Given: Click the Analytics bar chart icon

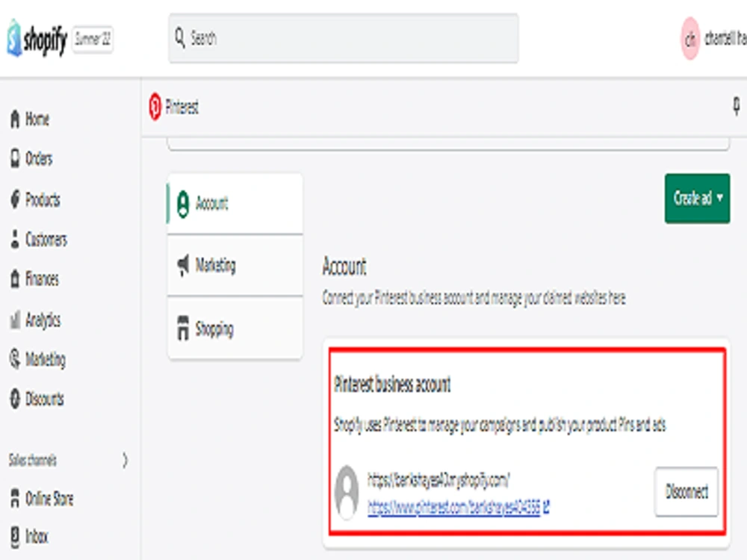Looking at the screenshot, I should tap(15, 320).
